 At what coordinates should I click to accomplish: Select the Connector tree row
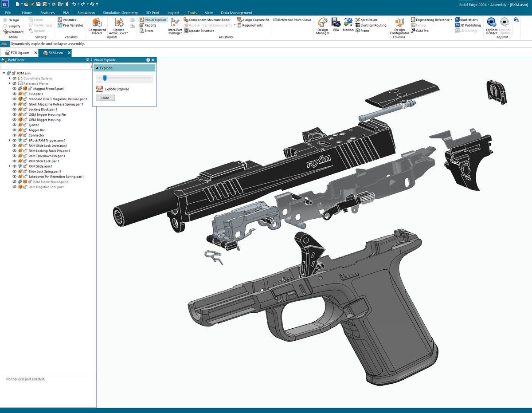pyautogui.click(x=36, y=135)
